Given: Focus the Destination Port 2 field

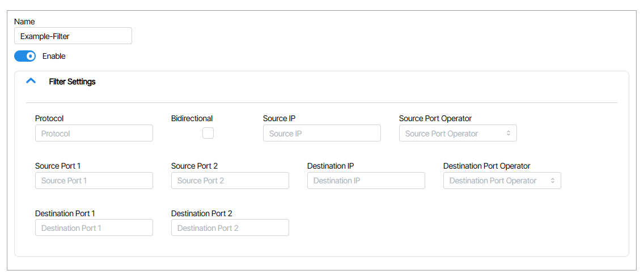Looking at the screenshot, I should tap(230, 228).
